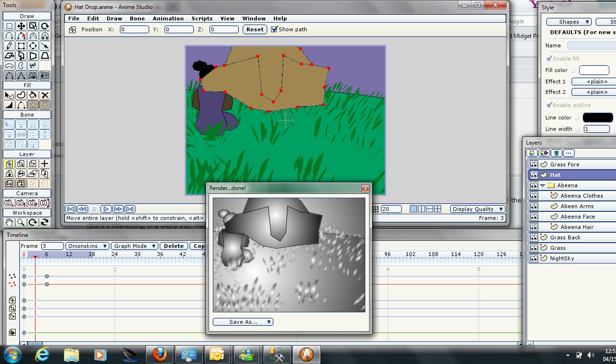This screenshot has width=616, height=364.
Task: Hide the NightSky layer
Action: 534,258
